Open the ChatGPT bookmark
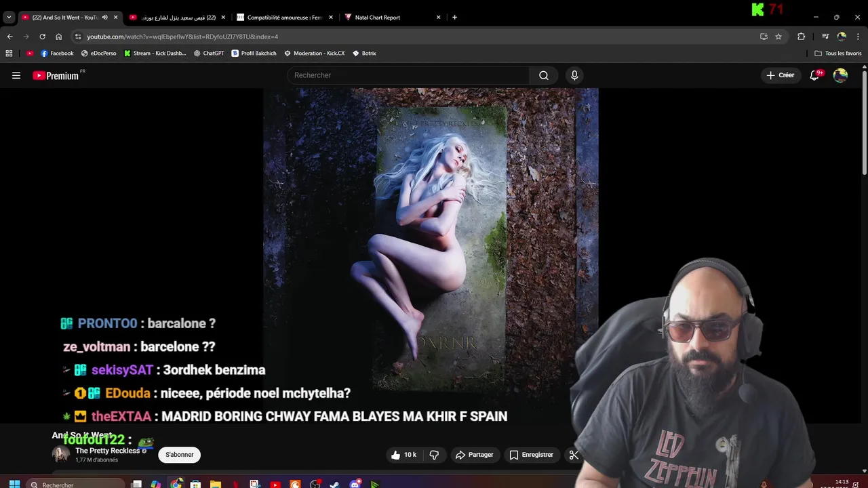 [209, 53]
